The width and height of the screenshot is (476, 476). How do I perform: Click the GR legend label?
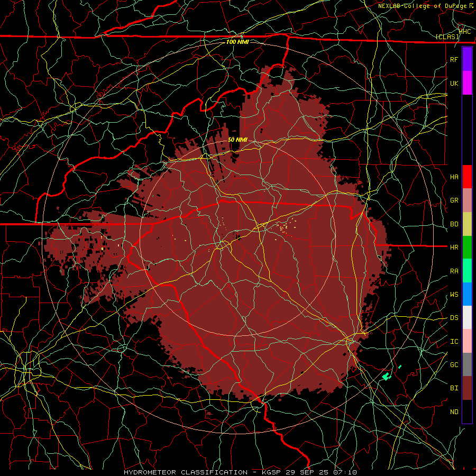click(x=454, y=200)
